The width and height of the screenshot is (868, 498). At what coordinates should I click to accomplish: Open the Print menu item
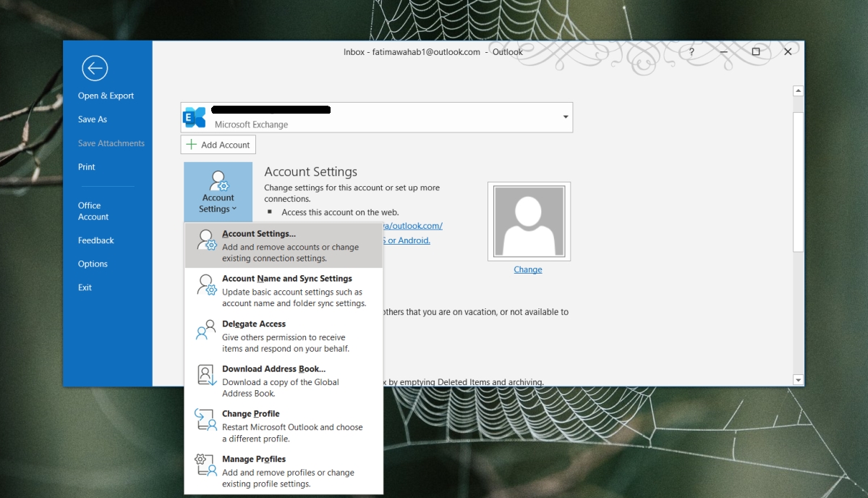click(x=86, y=166)
